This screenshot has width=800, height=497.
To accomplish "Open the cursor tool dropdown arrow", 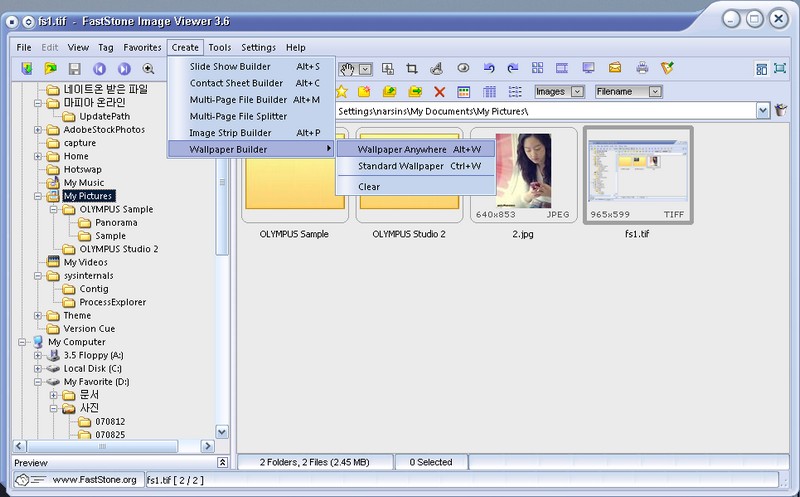I will click(365, 69).
